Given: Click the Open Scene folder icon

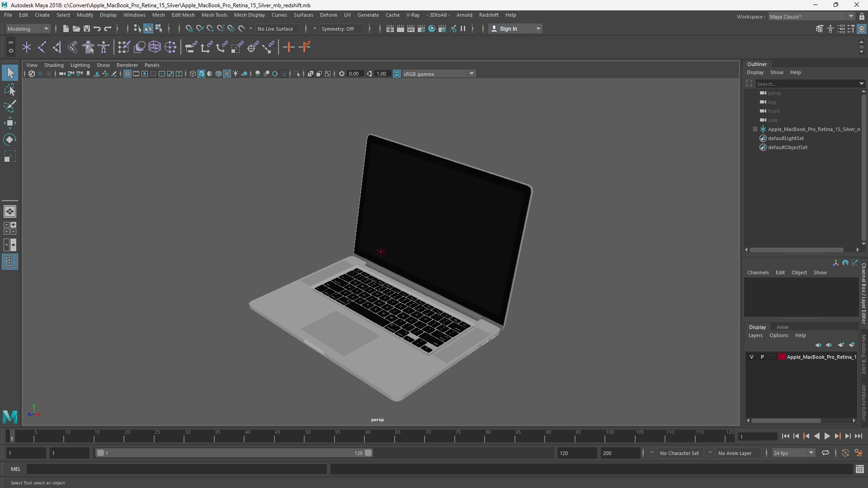Looking at the screenshot, I should 76,28.
